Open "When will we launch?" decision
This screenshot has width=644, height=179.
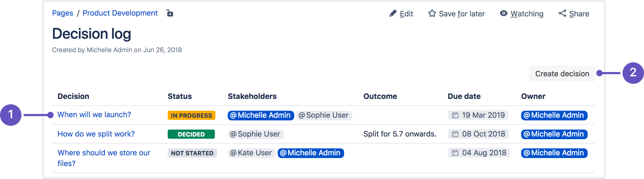[x=94, y=115]
